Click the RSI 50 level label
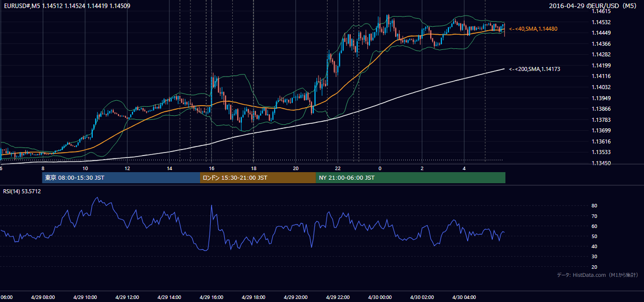 pyautogui.click(x=595, y=236)
